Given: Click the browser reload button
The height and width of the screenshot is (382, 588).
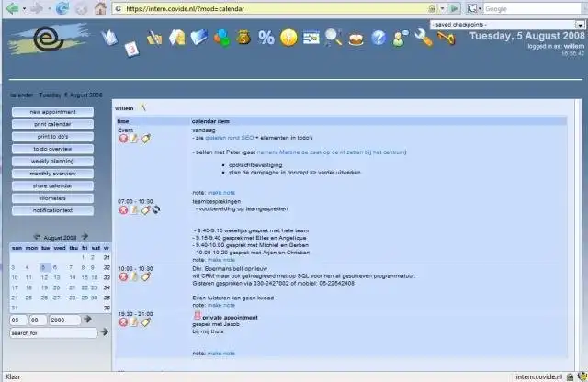Looking at the screenshot, I should (x=62, y=8).
